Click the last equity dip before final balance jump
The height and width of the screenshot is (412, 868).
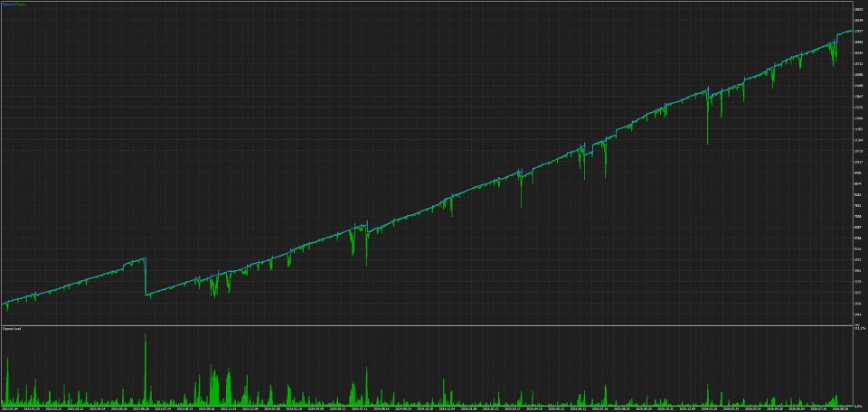[833, 55]
